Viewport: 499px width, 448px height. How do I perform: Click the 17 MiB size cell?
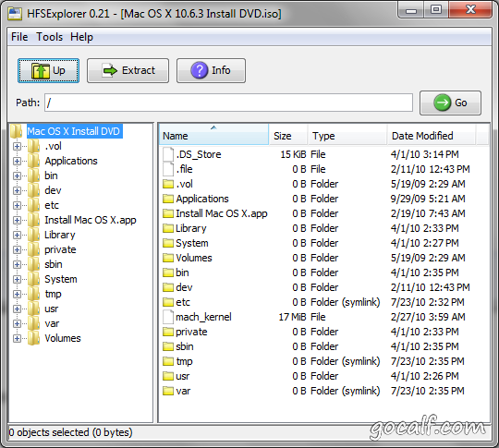point(292,317)
